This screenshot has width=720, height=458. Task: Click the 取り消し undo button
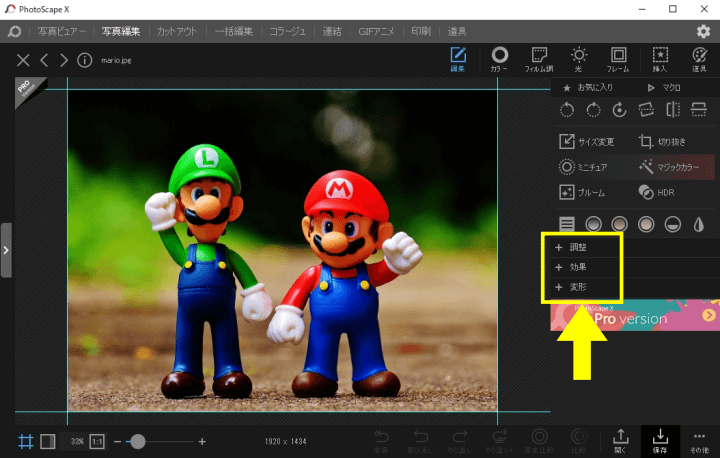pyautogui.click(x=421, y=441)
